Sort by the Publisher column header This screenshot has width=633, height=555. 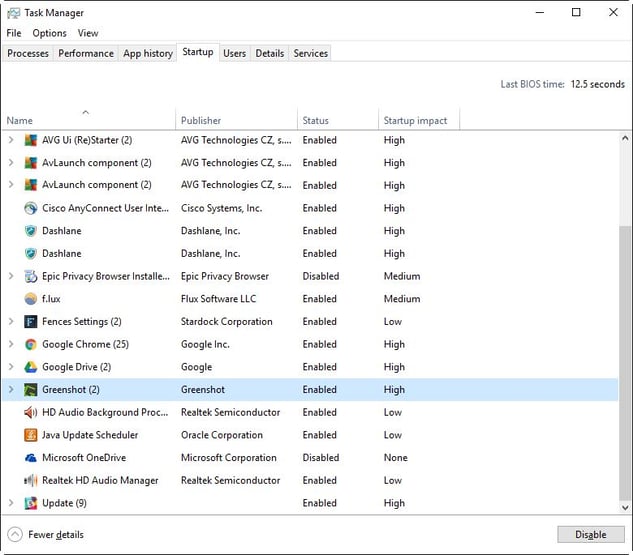(x=237, y=120)
